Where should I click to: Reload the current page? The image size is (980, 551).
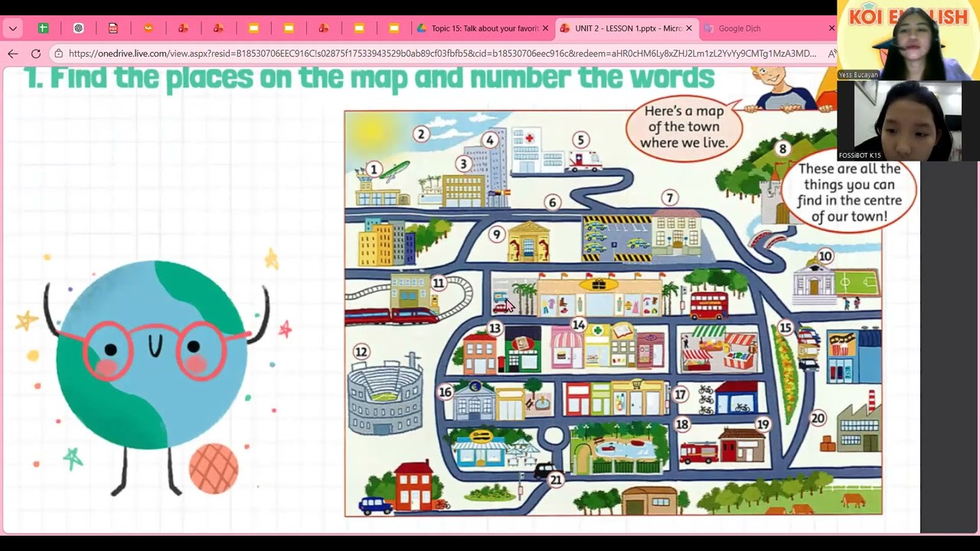point(35,54)
